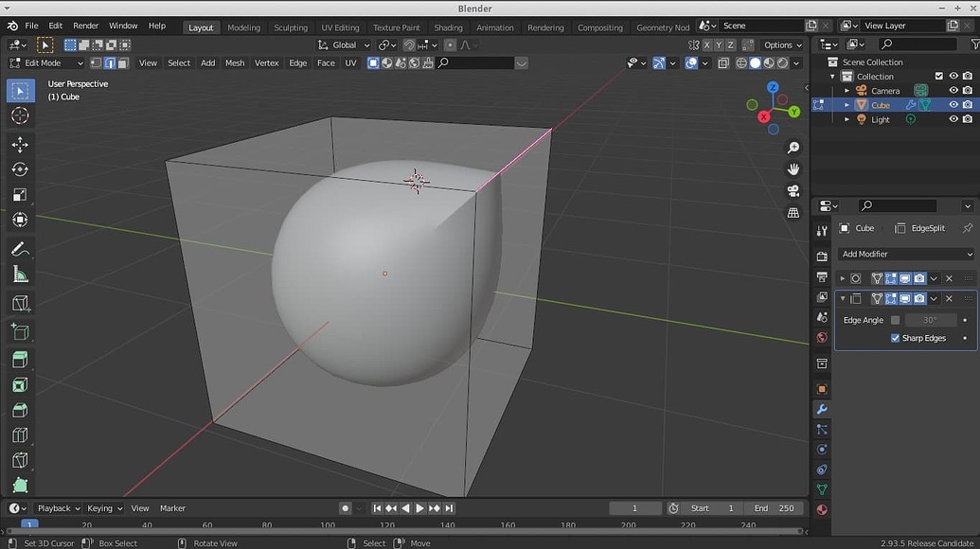
Task: Uncheck the Sharp Edges checkbox
Action: (895, 338)
